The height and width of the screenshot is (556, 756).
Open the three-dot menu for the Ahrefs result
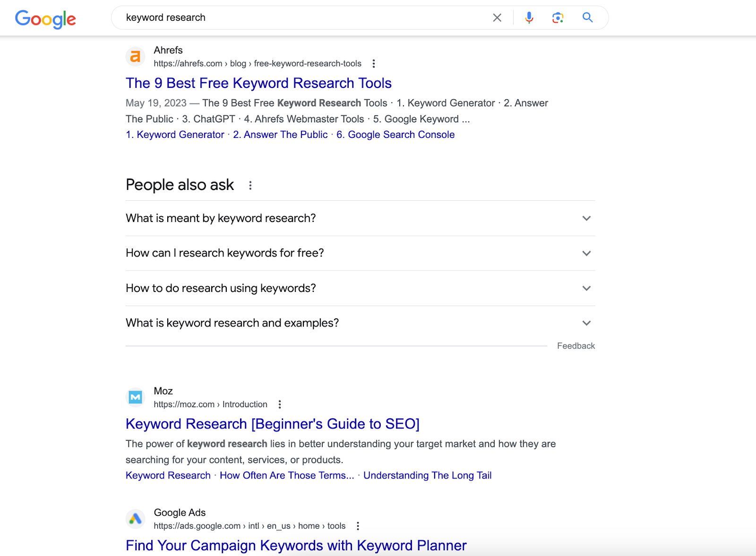pyautogui.click(x=374, y=63)
